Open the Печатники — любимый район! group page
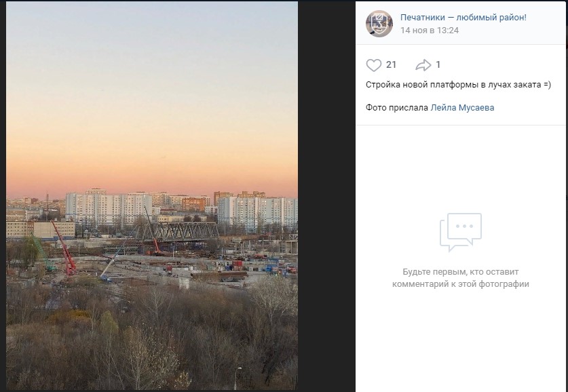The height and width of the screenshot is (392, 568). coord(463,17)
